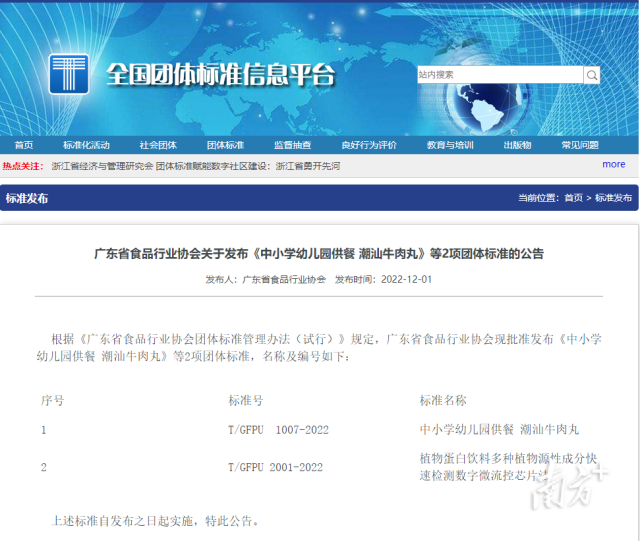Open the 中小学幼儿园供餐 潮汕牛肉丸 standard link

(499, 430)
